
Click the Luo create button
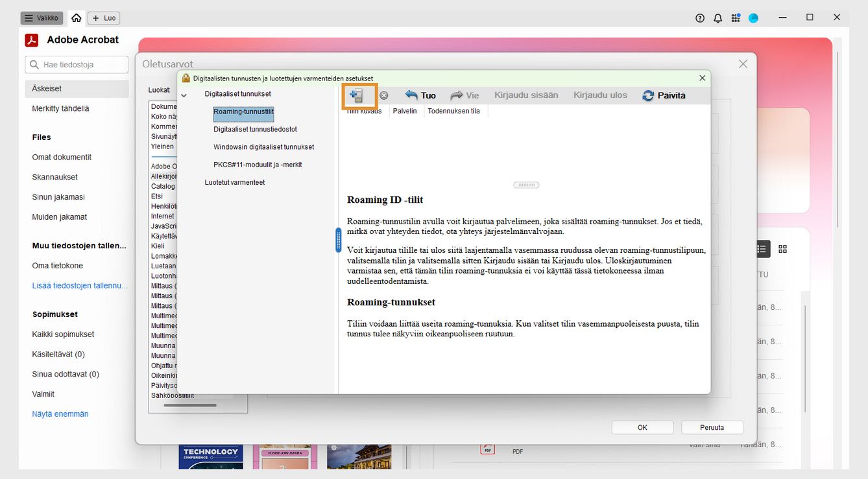(x=104, y=18)
